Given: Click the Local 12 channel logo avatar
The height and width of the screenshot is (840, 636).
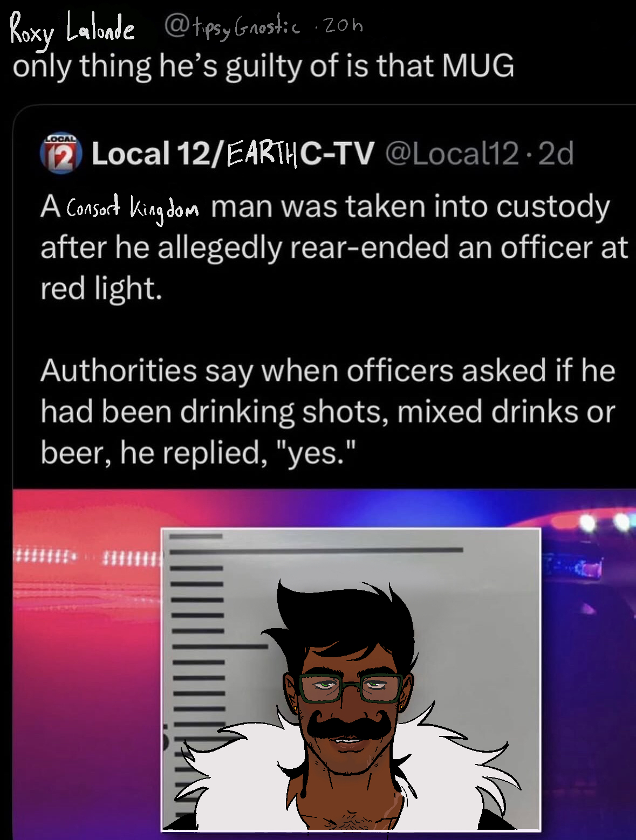Looking at the screenshot, I should 60,153.
